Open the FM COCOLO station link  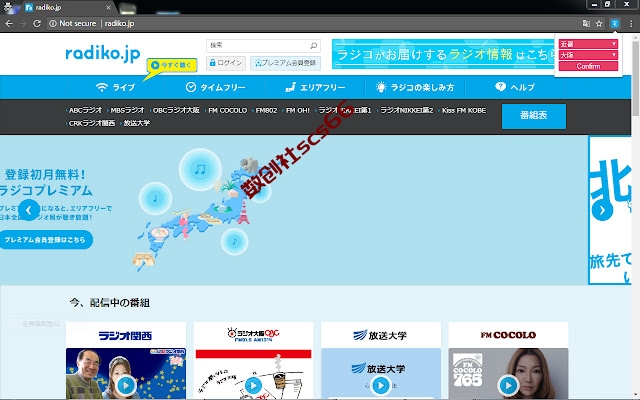pyautogui.click(x=227, y=110)
